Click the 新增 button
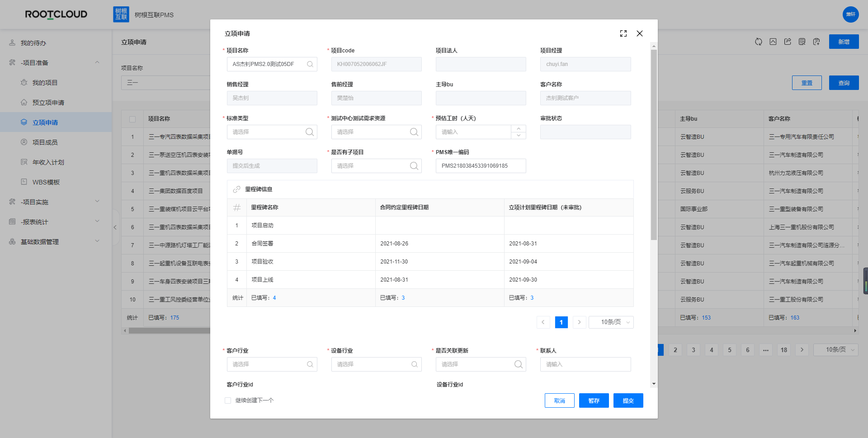The width and height of the screenshot is (868, 438). pos(844,42)
